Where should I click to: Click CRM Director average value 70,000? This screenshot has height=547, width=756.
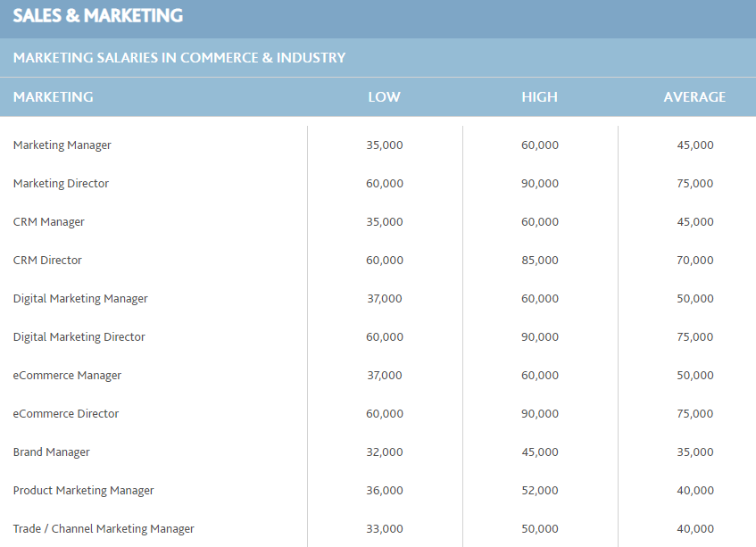point(695,261)
